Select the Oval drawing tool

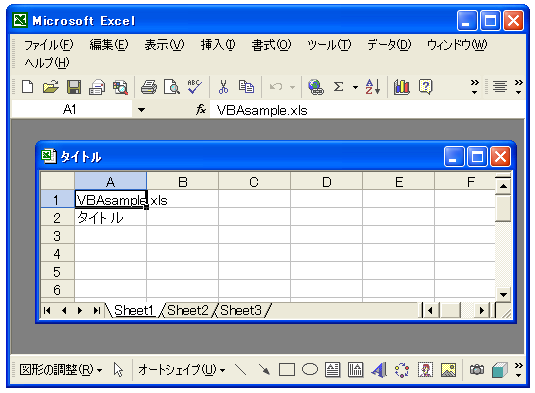click(310, 369)
